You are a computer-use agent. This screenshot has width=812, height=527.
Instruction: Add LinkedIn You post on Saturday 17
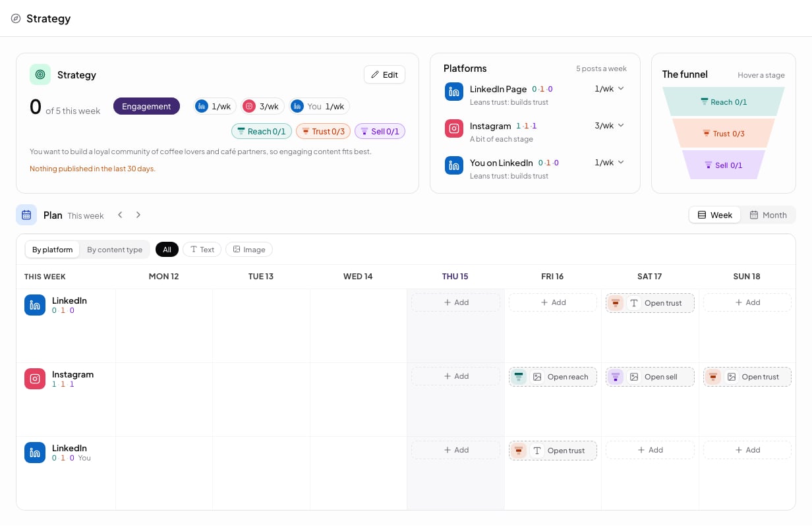650,450
